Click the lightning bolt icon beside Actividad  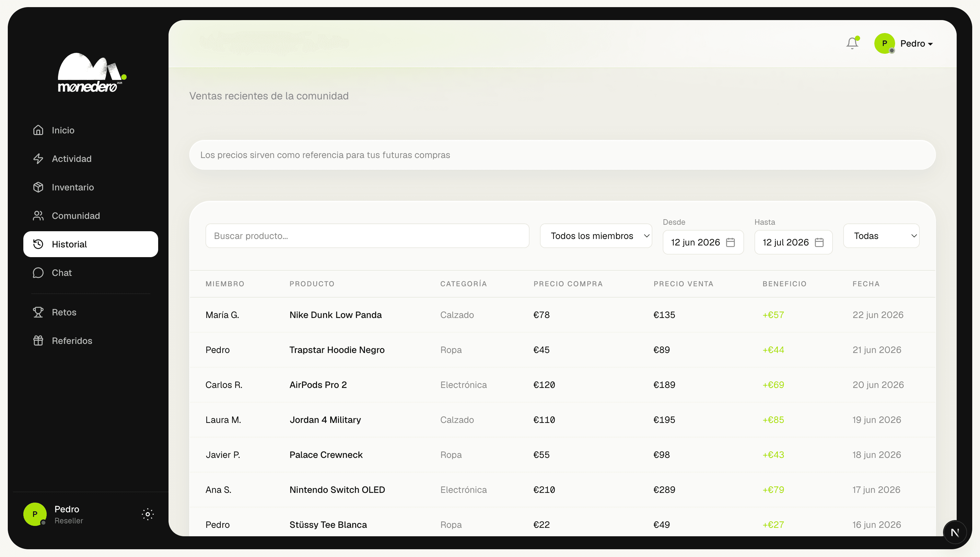tap(38, 159)
